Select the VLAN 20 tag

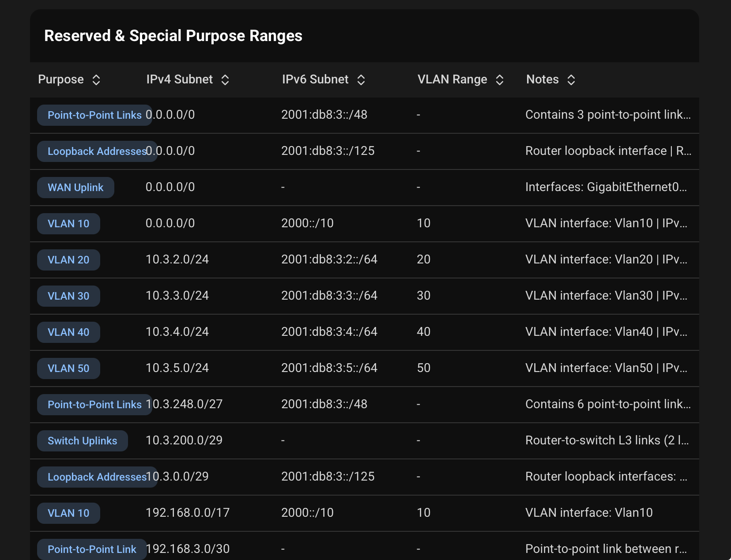[68, 260]
